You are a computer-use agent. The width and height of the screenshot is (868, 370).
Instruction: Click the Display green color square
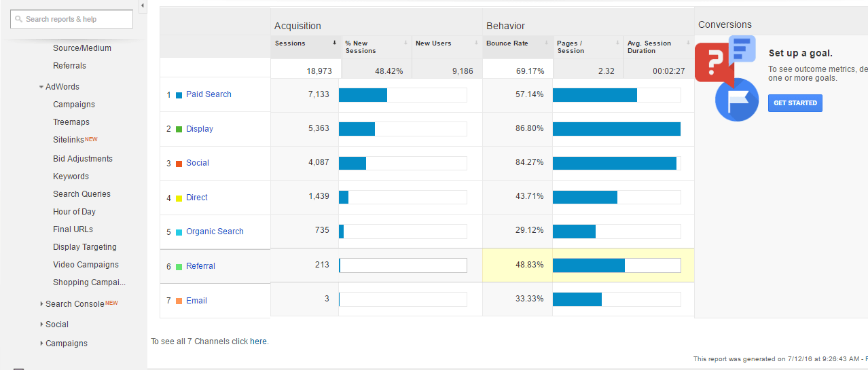[179, 129]
